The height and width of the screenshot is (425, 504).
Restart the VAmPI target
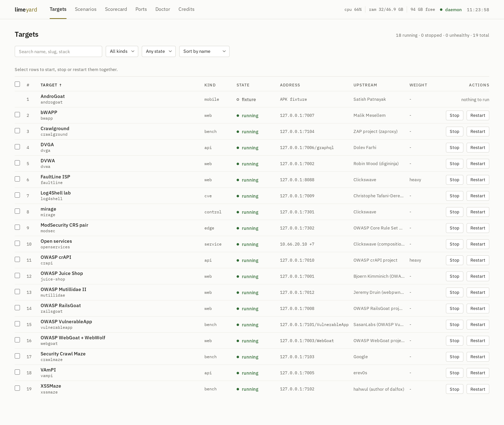[478, 373]
